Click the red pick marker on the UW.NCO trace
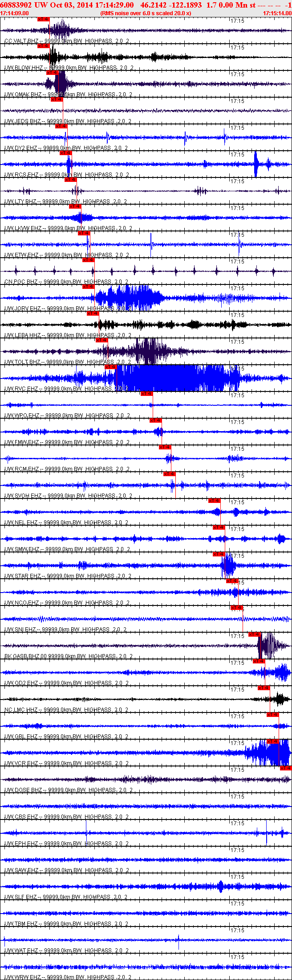 pyautogui.click(x=232, y=581)
